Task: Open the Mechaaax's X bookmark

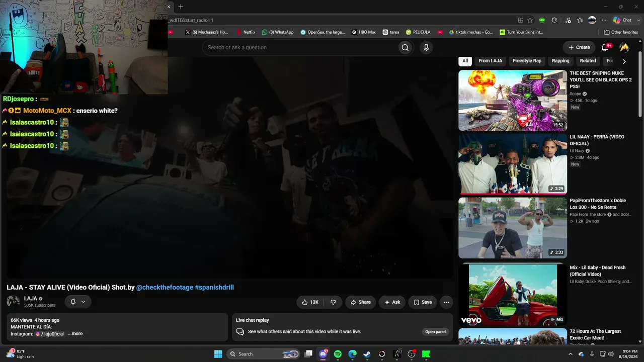Action: (x=206, y=32)
